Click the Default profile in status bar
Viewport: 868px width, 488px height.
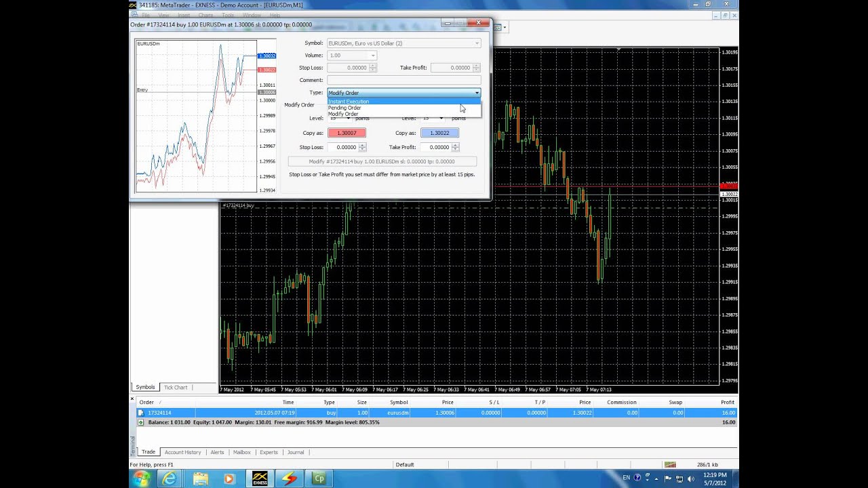click(x=405, y=464)
